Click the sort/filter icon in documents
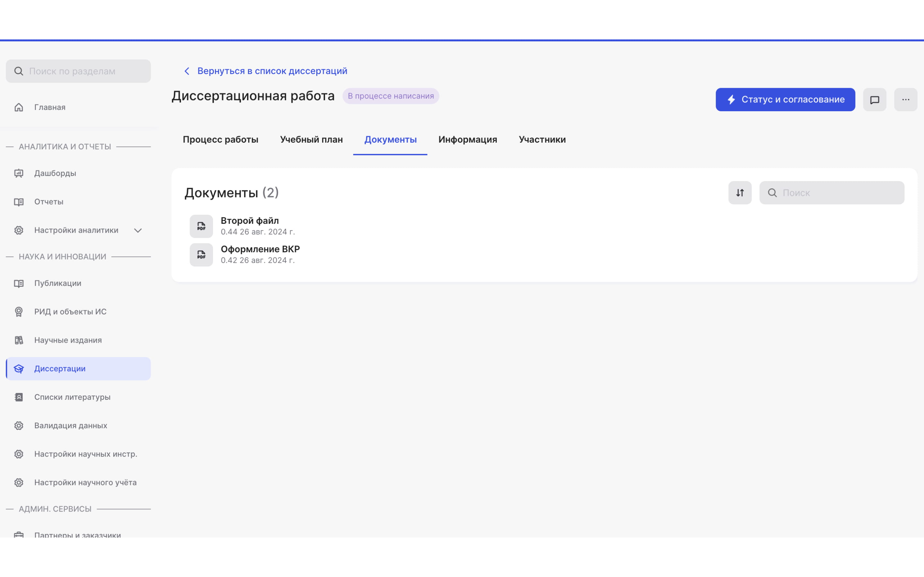924x577 pixels. pos(740,193)
